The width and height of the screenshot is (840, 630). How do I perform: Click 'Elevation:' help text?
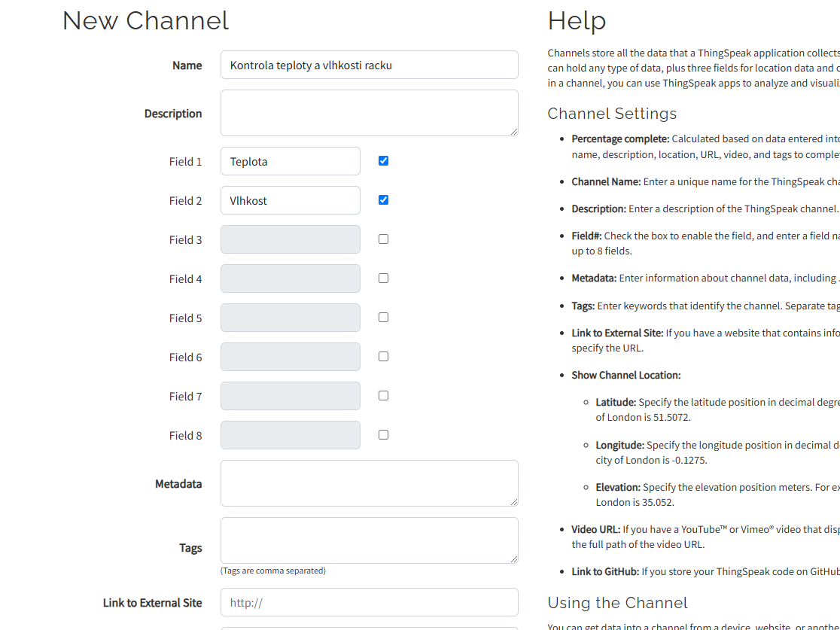click(618, 487)
